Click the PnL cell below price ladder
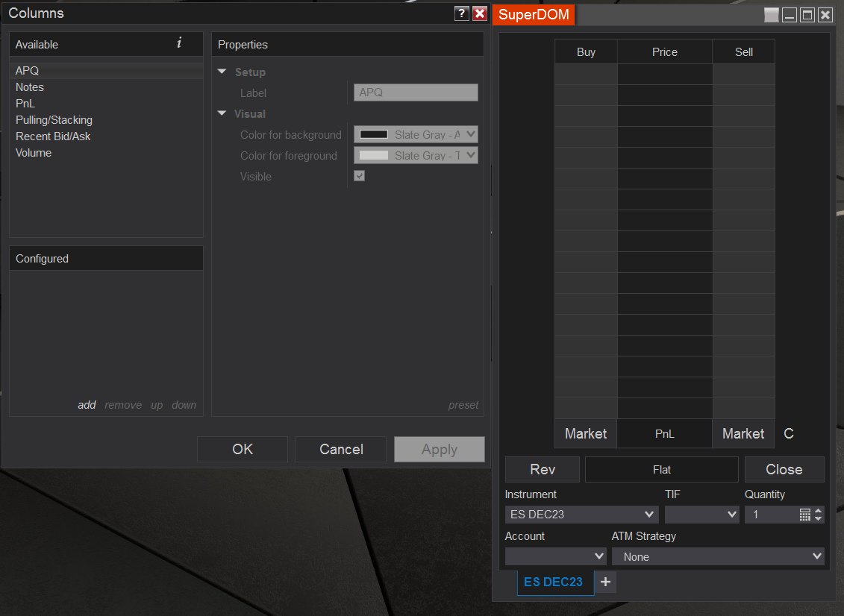844x616 pixels. click(x=665, y=433)
